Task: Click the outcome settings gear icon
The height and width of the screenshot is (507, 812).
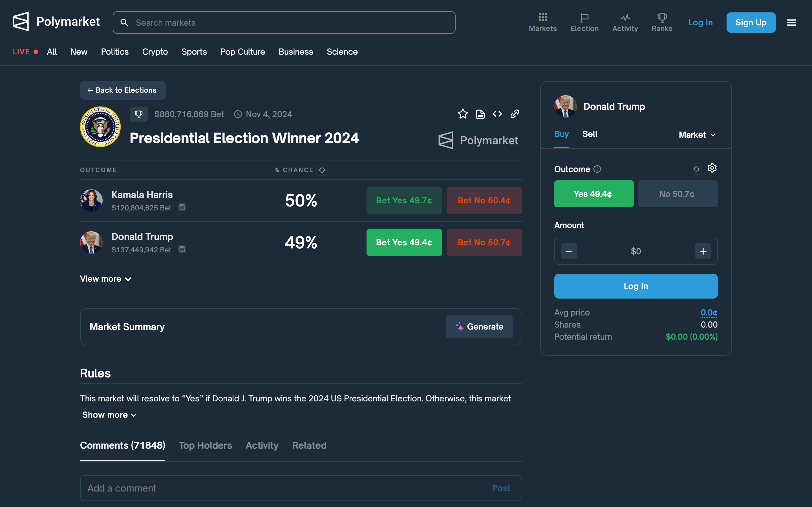Action: point(712,168)
